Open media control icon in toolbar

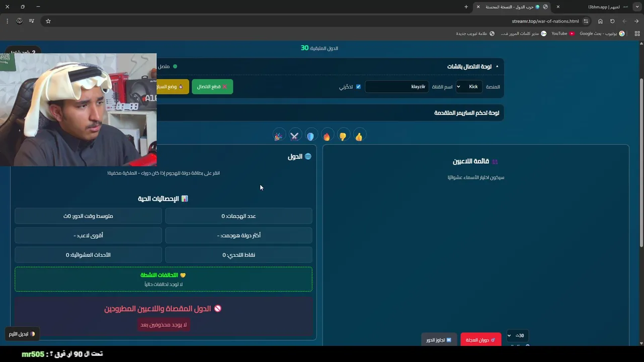tap(32, 21)
